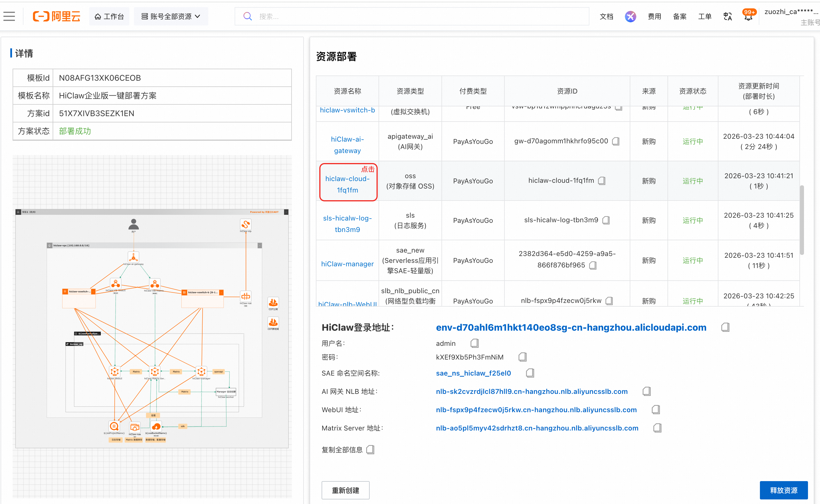
Task: Click the 重新创建 button
Action: 345,490
